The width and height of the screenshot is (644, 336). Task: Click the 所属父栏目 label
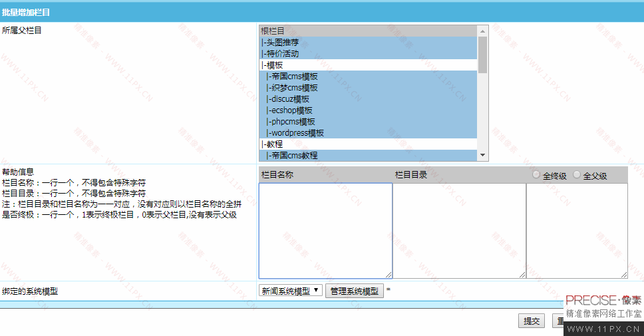tap(22, 30)
